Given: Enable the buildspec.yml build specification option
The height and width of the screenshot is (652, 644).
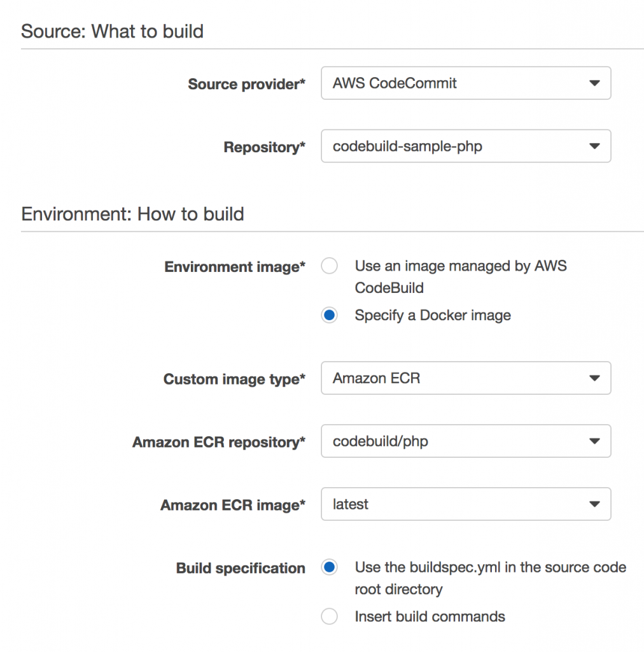Looking at the screenshot, I should click(x=329, y=566).
